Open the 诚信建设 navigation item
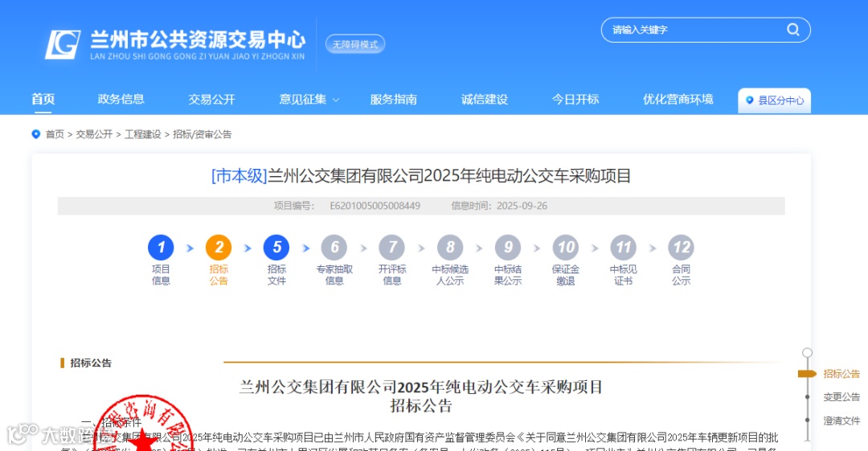Image resolution: width=868 pixels, height=451 pixels. click(485, 99)
